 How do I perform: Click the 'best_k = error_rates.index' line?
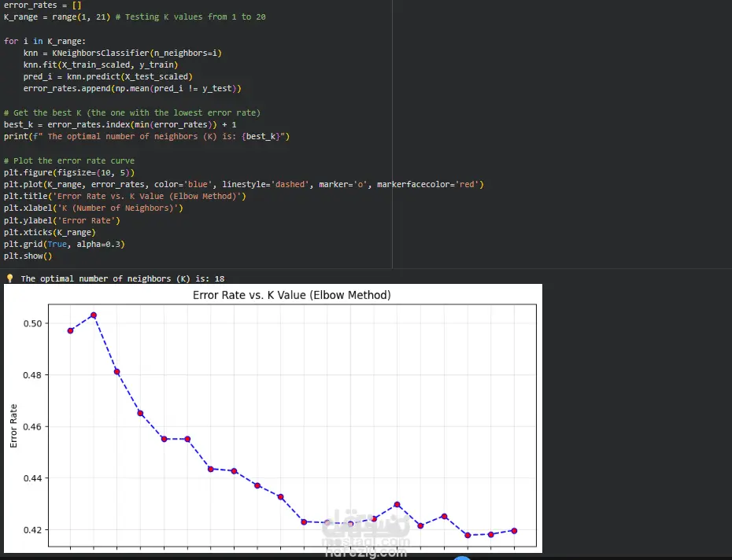point(120,124)
